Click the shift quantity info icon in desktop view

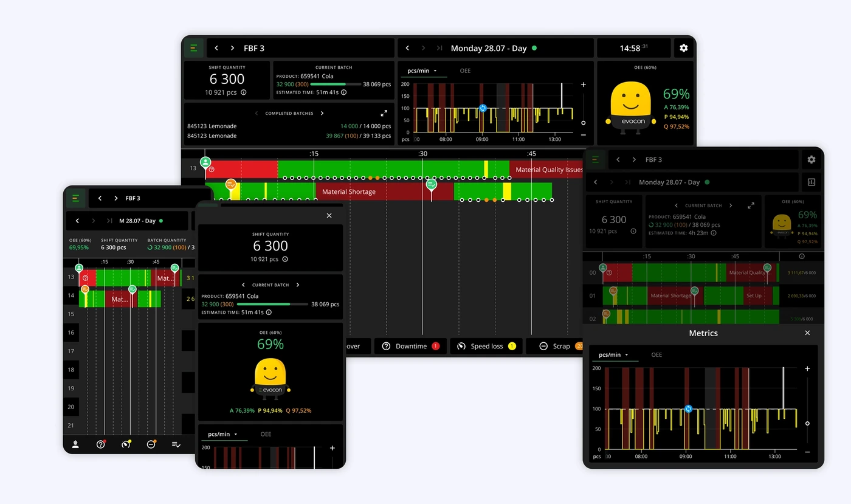click(244, 92)
